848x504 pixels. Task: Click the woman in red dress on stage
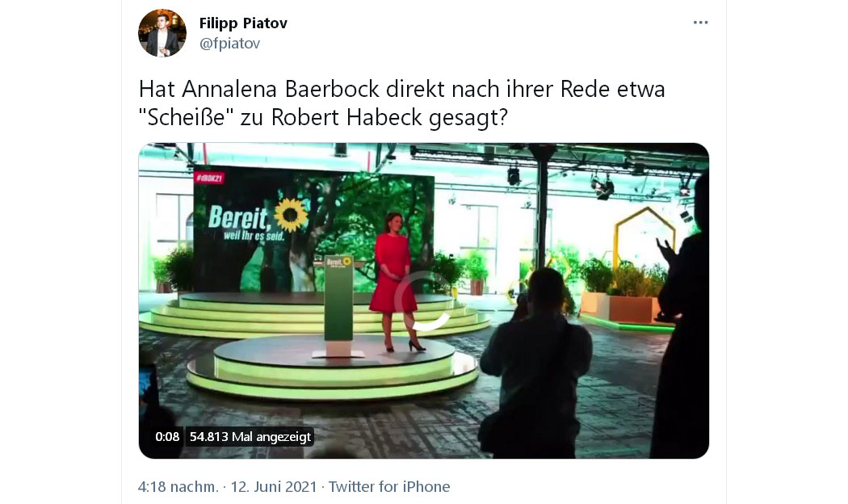[394, 281]
